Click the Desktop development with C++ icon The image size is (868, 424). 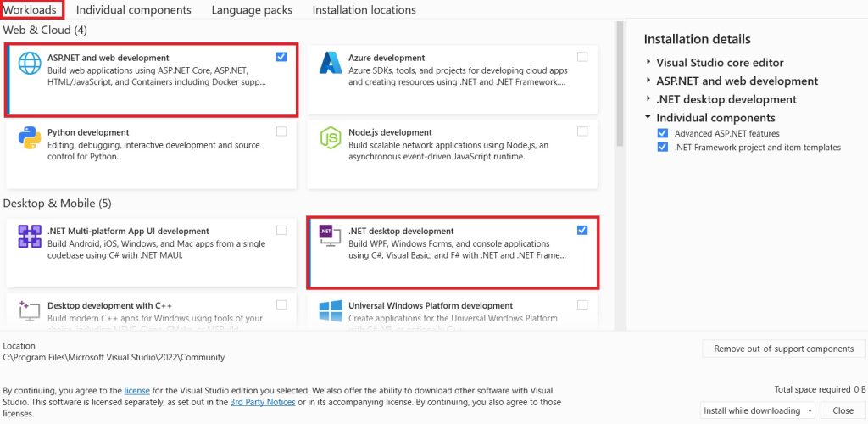[30, 310]
